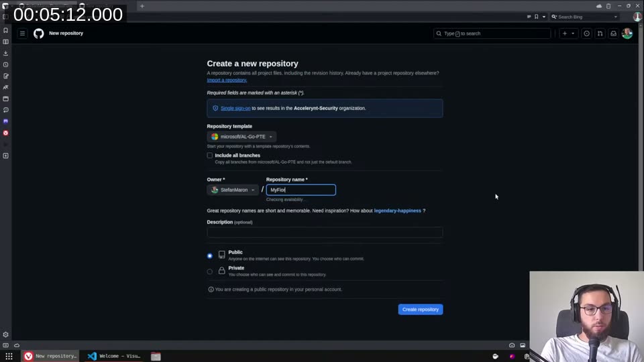
Task: Open Vivaldi sessions panel icon
Action: (6, 110)
